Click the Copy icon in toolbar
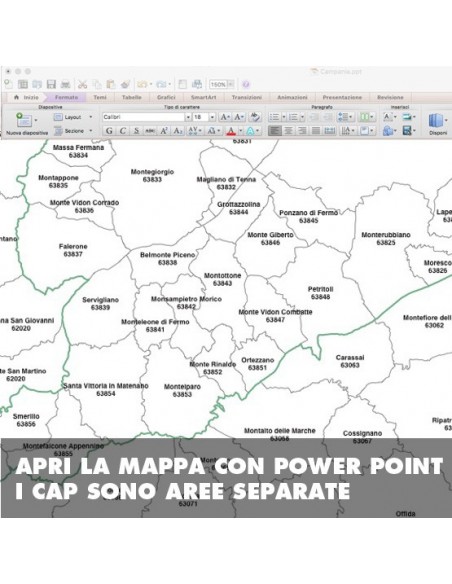This screenshot has height=584, width=452. point(97,84)
